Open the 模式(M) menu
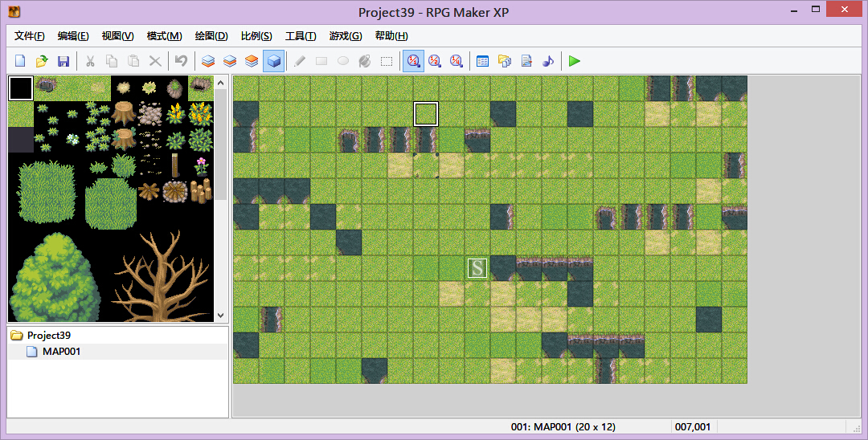This screenshot has width=868, height=440. click(x=165, y=36)
